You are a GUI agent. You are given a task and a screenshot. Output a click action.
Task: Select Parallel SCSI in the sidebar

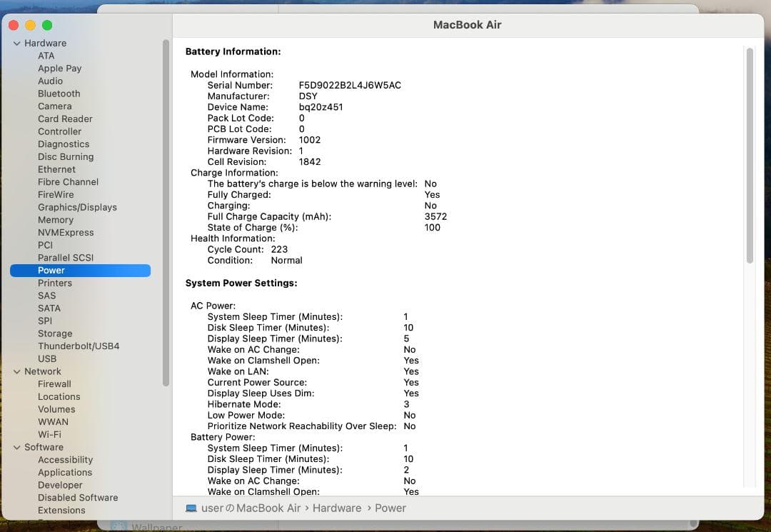click(66, 258)
